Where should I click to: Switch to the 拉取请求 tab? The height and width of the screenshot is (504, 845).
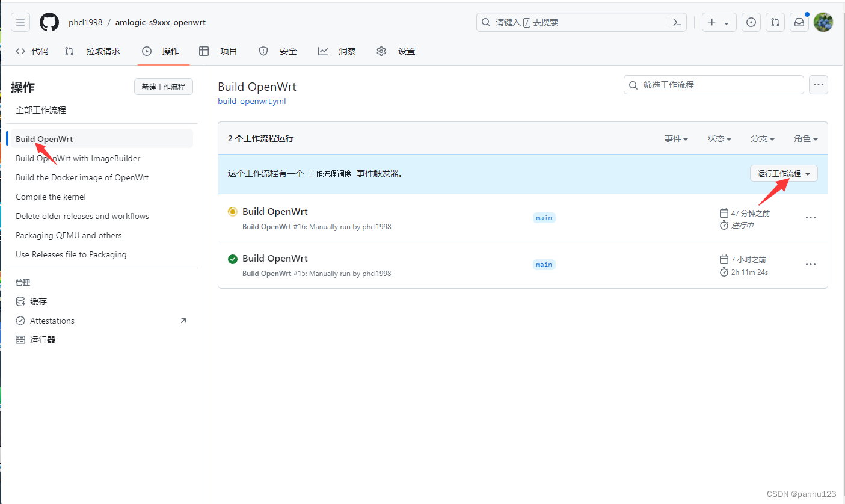pyautogui.click(x=93, y=51)
